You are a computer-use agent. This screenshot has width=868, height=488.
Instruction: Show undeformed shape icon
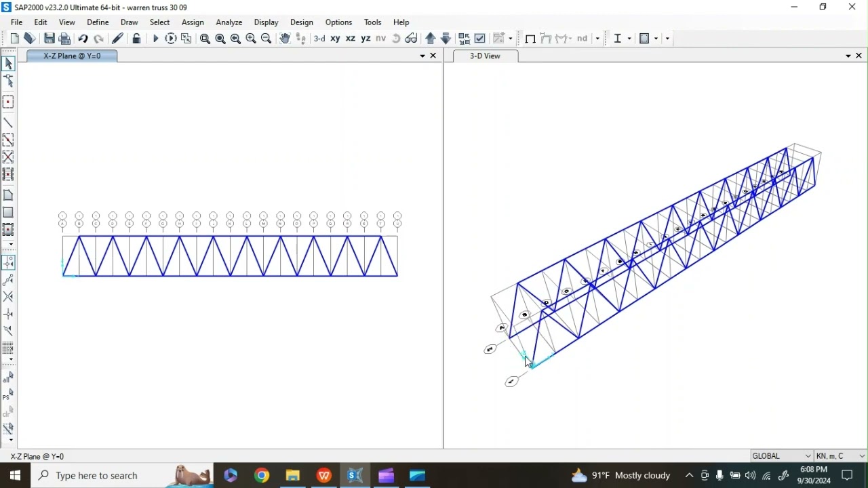click(x=531, y=39)
